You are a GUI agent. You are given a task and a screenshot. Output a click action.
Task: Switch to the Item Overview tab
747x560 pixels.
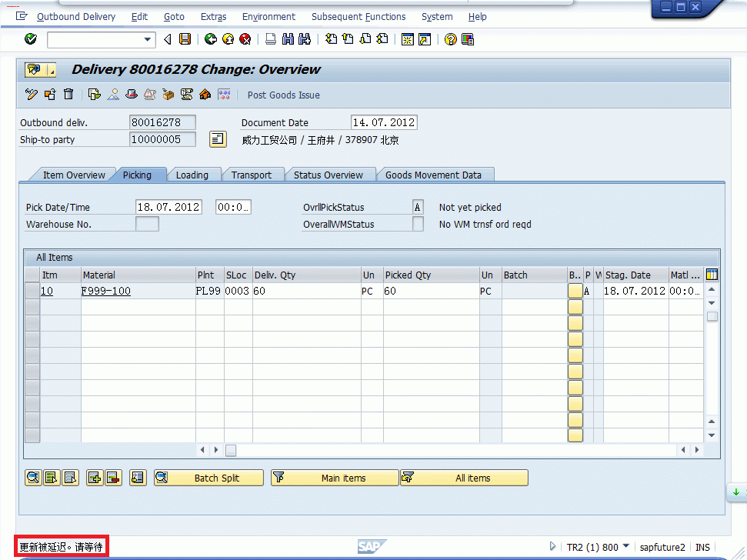(74, 175)
